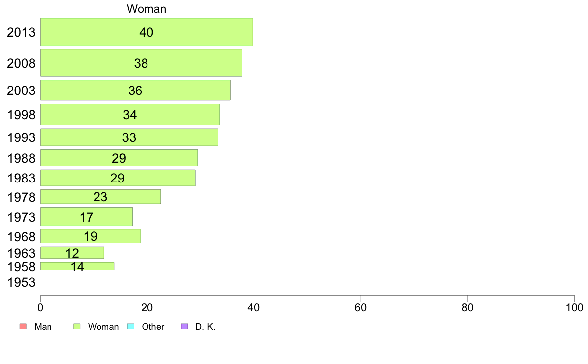Click the Woman chart title
588x364 pixels.
(146, 8)
